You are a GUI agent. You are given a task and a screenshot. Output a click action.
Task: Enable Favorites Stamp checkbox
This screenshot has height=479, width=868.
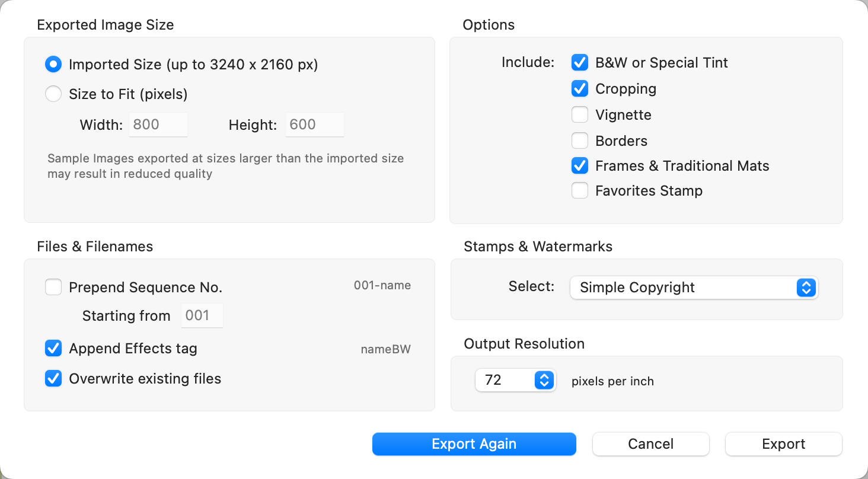pos(579,191)
